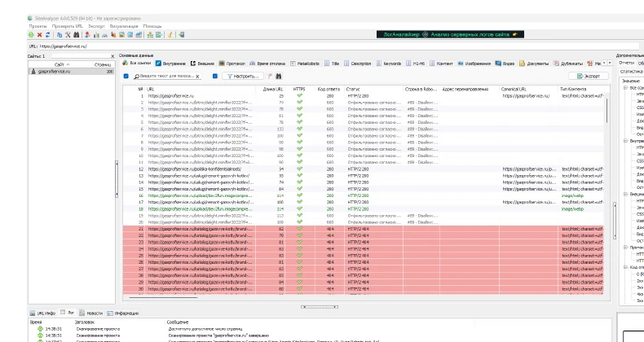Click the sitemap structure icon in toolbar
Image resolution: width=644 pixels, height=342 pixels.
150,35
